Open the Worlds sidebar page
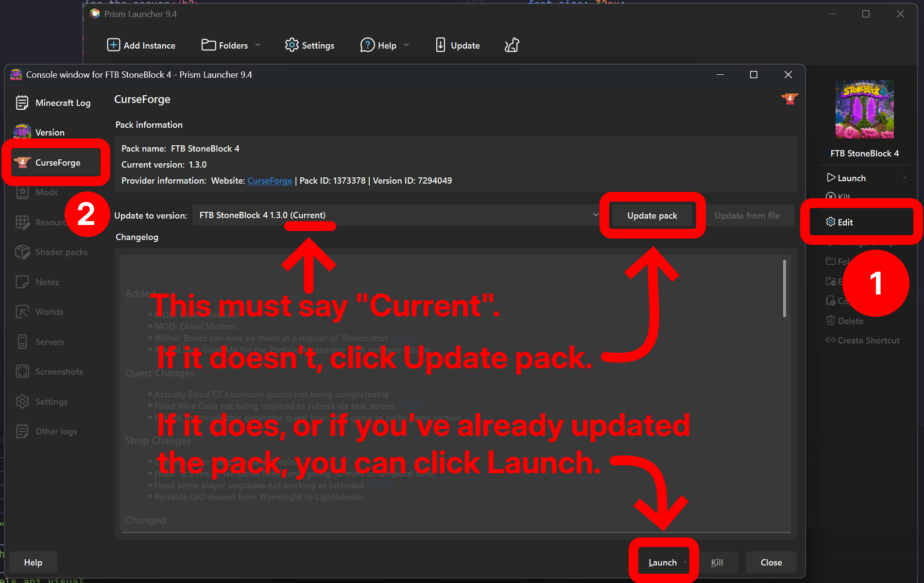 (49, 312)
